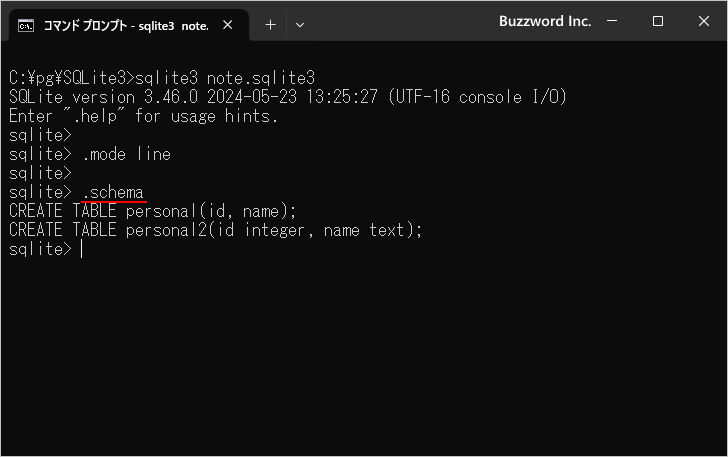Place cursor at the last sqlite> prompt
The height and width of the screenshot is (457, 728).
(x=81, y=249)
